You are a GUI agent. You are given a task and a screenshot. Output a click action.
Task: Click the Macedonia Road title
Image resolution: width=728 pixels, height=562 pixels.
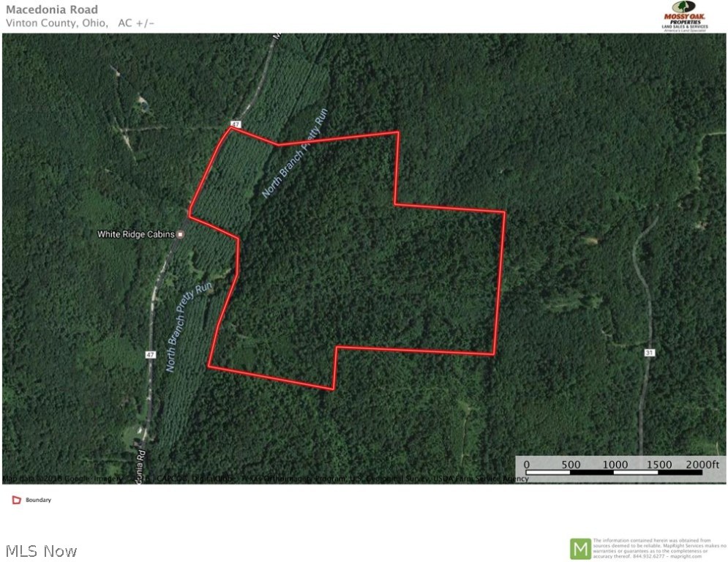coord(52,10)
